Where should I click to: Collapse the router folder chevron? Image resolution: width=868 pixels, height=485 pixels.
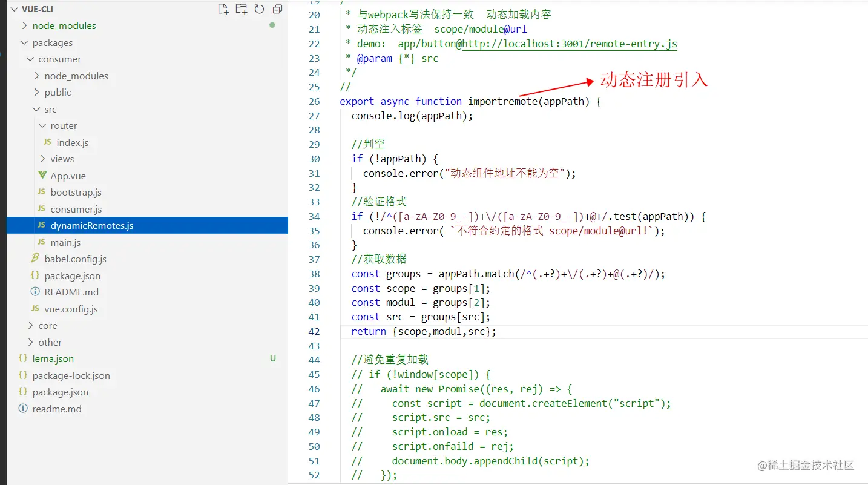click(42, 125)
